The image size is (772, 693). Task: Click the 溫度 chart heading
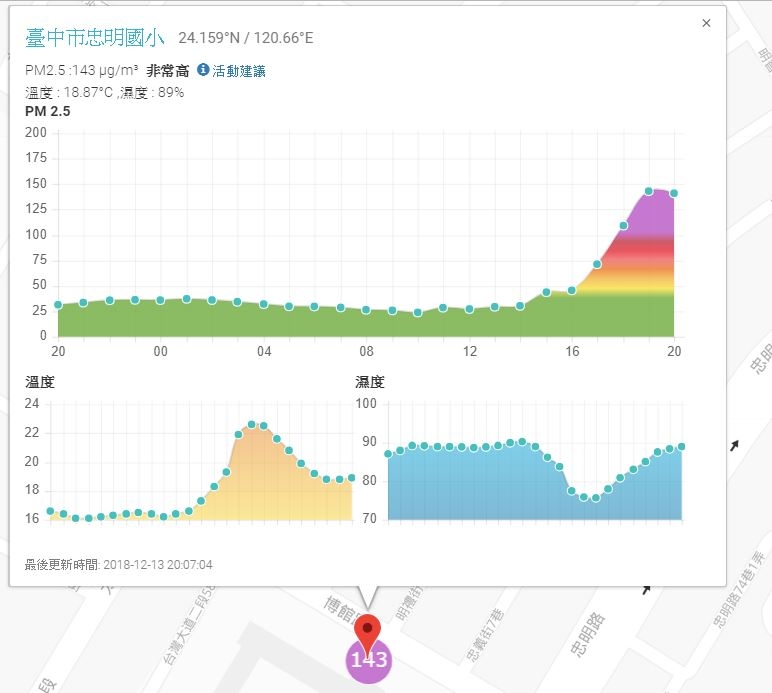coord(40,382)
